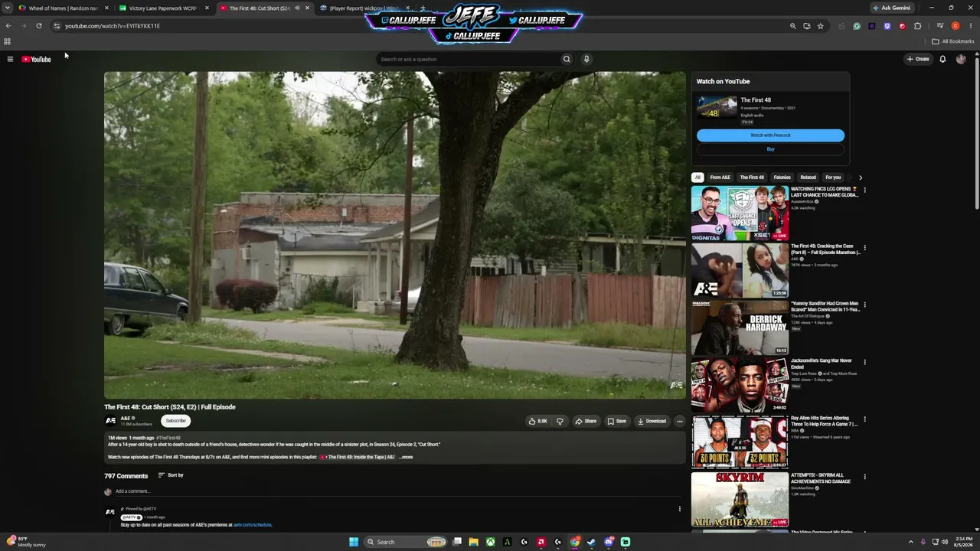The width and height of the screenshot is (980, 551).
Task: Select the For you filter chip
Action: (833, 178)
